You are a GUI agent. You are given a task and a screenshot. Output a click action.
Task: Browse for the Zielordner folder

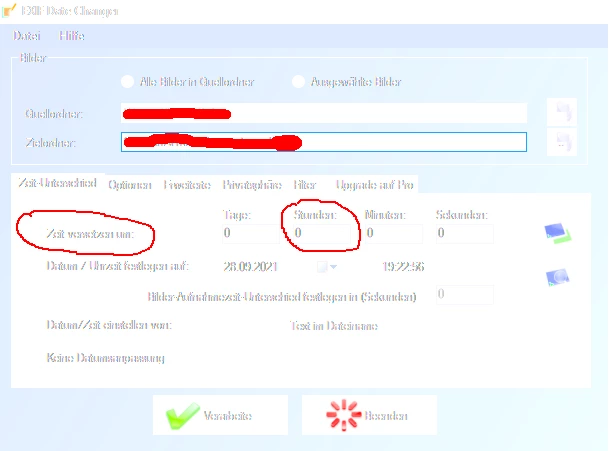[x=562, y=142]
